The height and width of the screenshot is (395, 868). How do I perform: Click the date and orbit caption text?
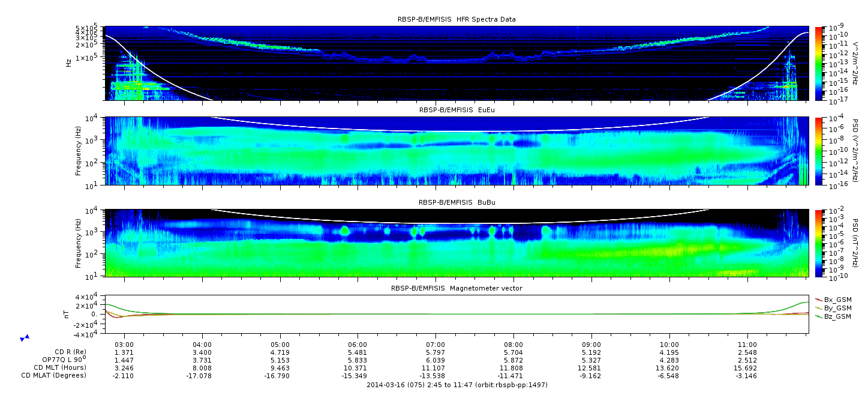pyautogui.click(x=456, y=385)
